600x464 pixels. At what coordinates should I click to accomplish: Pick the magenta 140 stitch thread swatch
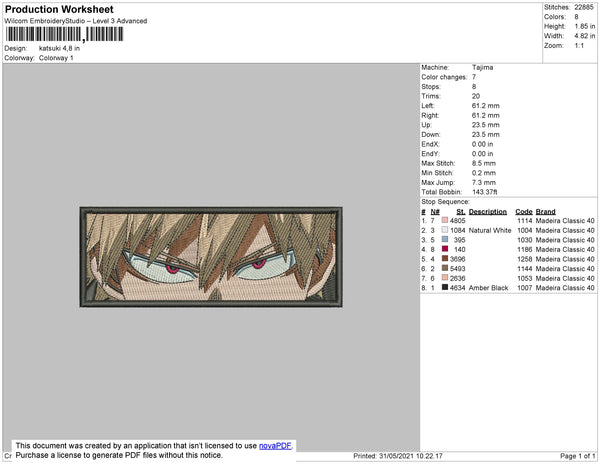[445, 249]
